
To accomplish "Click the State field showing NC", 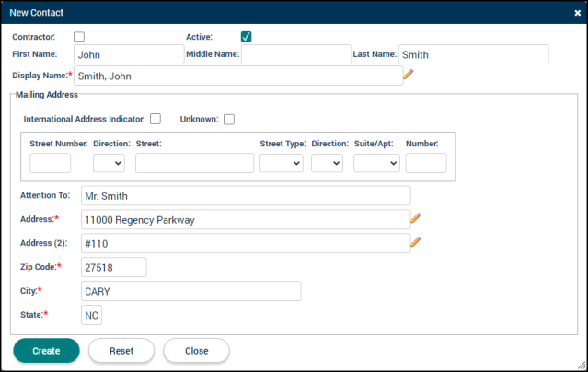I will pyautogui.click(x=91, y=315).
